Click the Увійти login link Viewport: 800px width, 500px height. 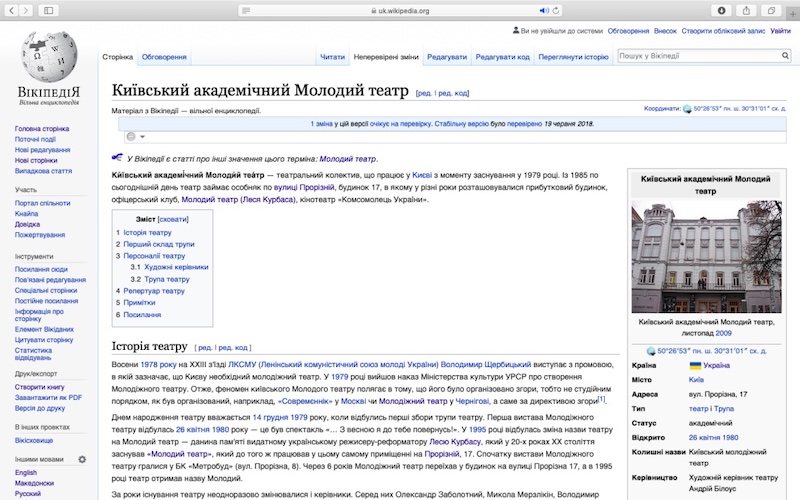[x=780, y=31]
